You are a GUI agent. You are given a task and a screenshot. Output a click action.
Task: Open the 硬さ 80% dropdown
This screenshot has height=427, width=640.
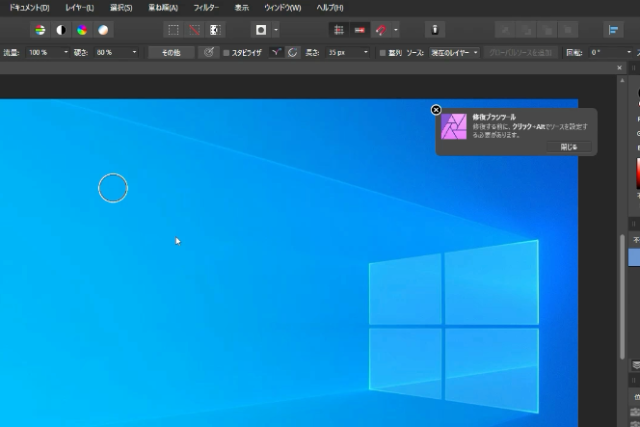coord(134,52)
